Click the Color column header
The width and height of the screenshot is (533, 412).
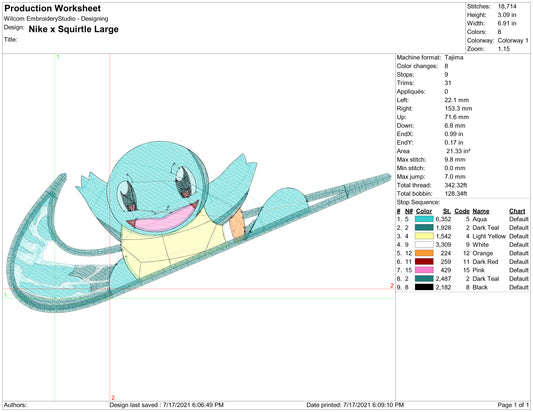point(424,211)
